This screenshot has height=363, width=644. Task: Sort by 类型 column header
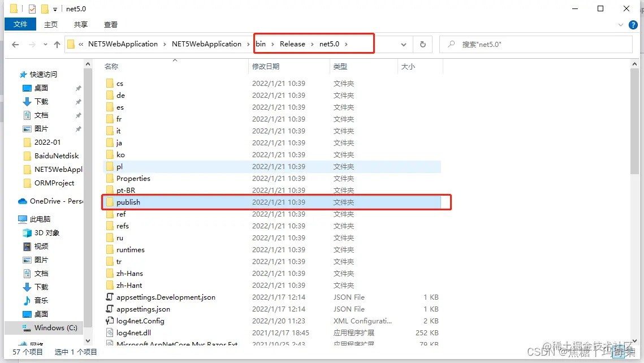coord(340,66)
